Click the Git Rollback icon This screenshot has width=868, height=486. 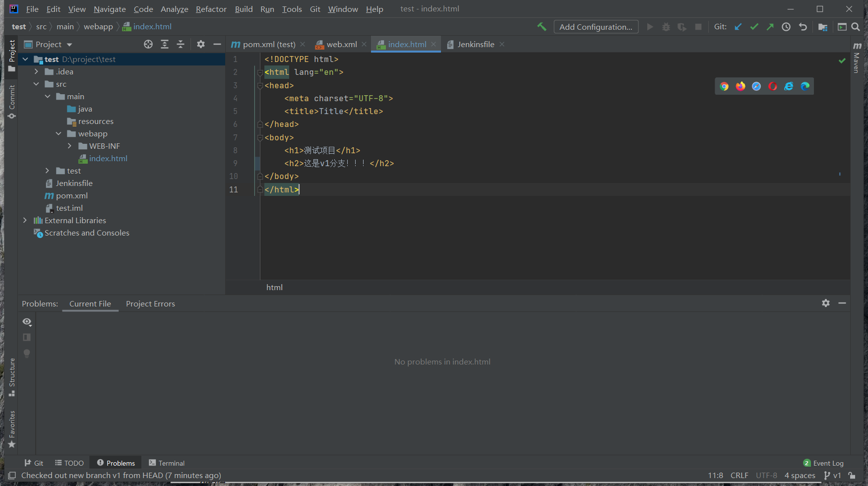[x=803, y=27]
